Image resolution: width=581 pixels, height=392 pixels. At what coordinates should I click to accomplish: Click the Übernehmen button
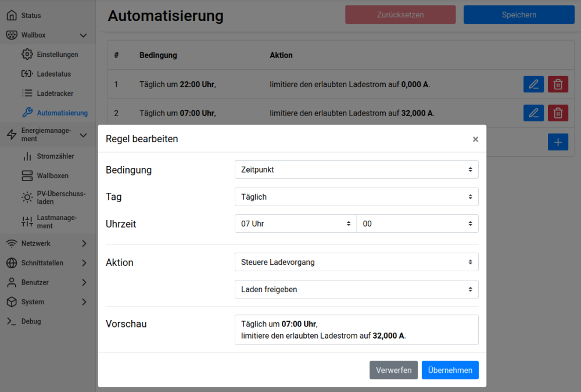pos(450,370)
